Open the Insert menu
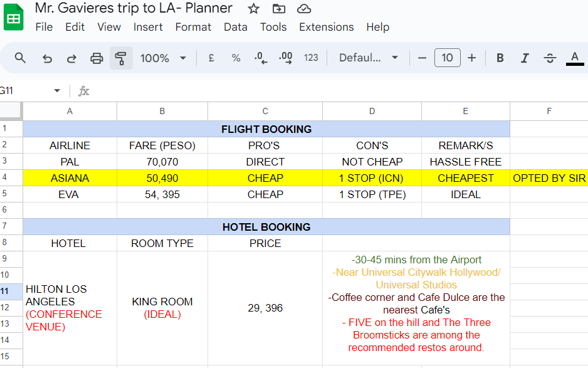Image resolution: width=588 pixels, height=368 pixels. tap(148, 27)
